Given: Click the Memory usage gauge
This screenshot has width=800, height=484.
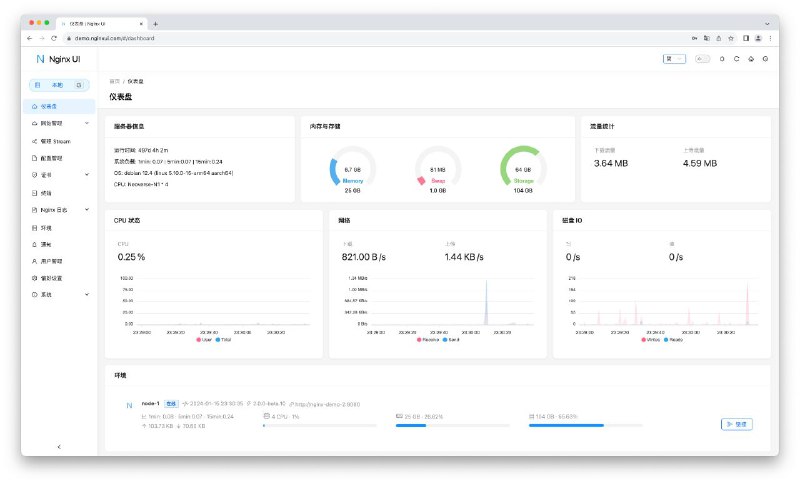Looking at the screenshot, I should click(352, 169).
